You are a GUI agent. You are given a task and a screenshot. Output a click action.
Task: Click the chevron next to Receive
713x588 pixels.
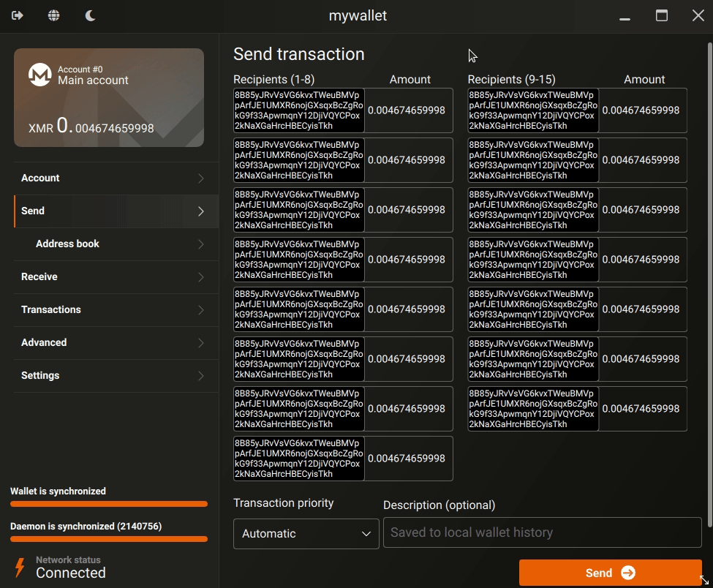tap(201, 277)
